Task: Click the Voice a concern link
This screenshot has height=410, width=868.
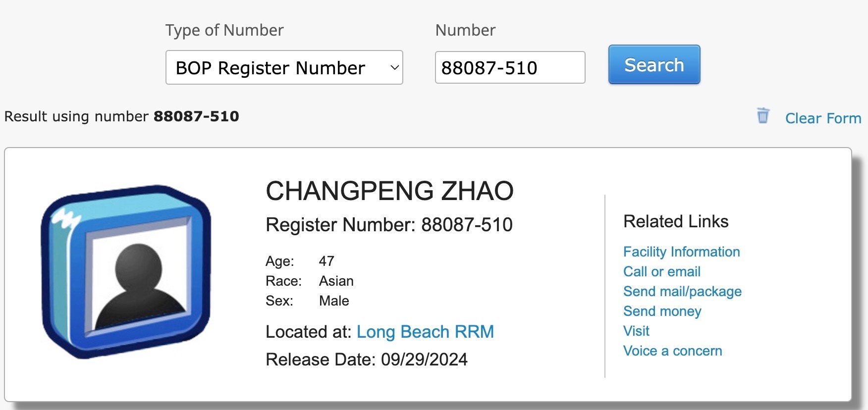Action: point(672,351)
